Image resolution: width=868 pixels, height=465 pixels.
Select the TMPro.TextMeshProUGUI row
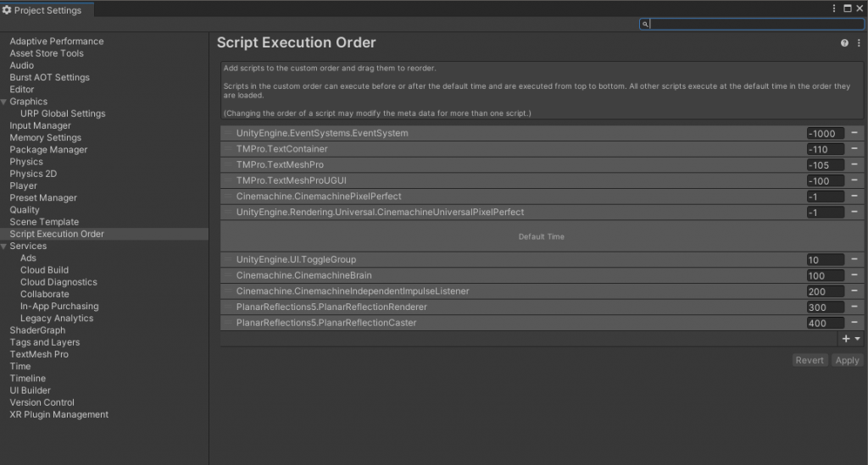pos(542,180)
